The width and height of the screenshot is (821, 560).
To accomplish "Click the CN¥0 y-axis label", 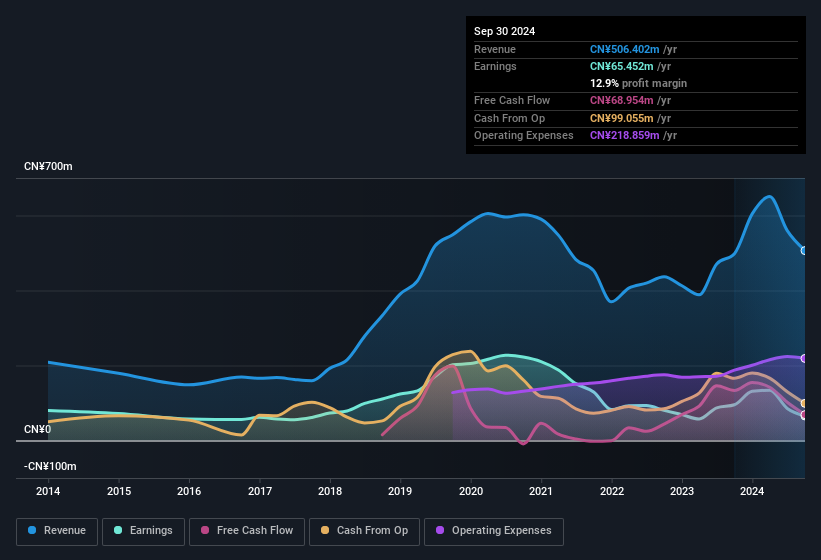I will (38, 430).
